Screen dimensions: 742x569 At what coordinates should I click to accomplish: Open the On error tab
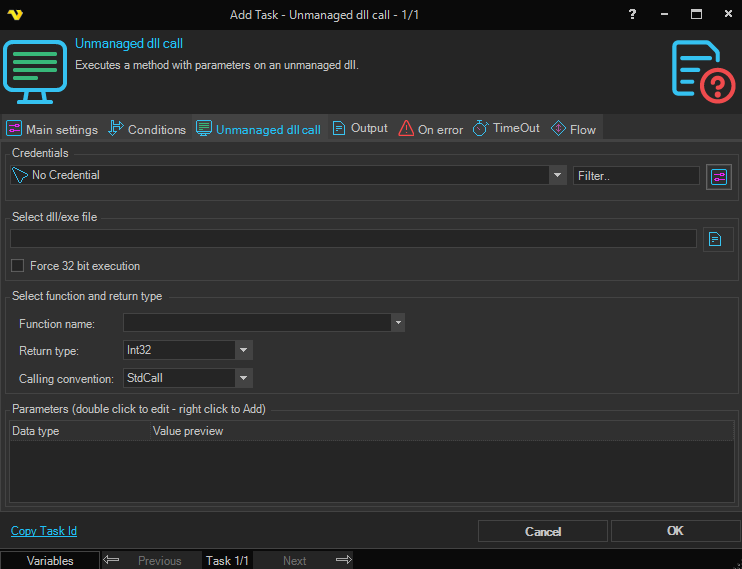430,129
